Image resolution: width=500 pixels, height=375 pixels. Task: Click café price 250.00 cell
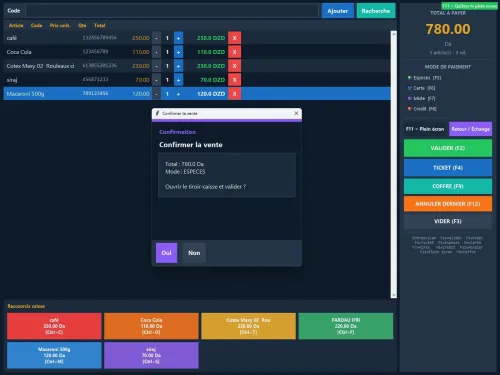pyautogui.click(x=141, y=38)
